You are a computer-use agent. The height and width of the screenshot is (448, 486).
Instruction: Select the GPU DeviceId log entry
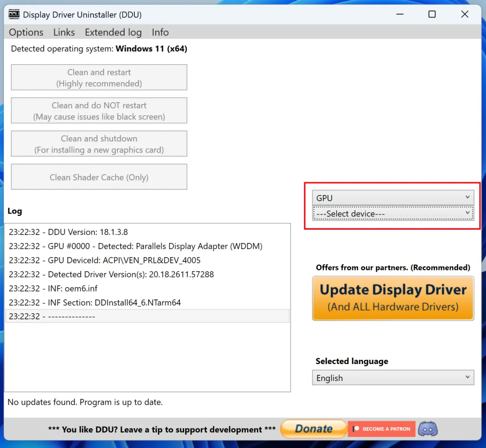point(104,260)
